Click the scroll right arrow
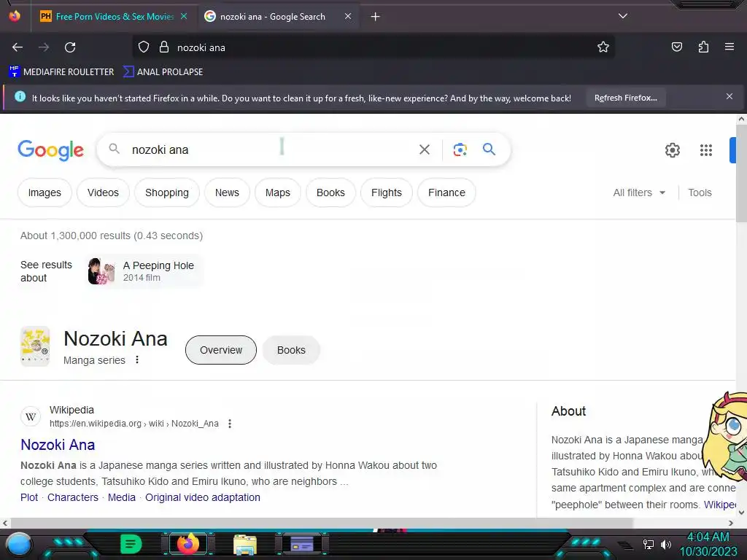747x560 pixels. click(731, 523)
